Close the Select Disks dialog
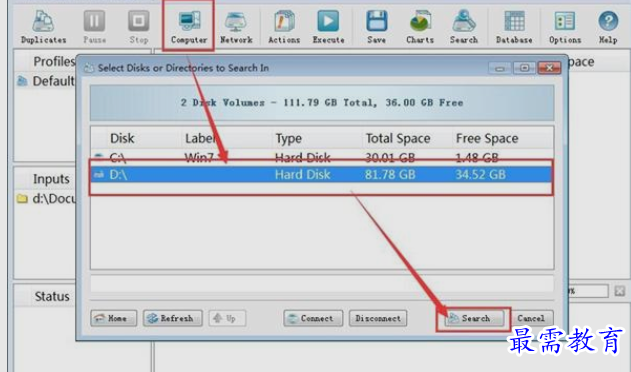This screenshot has height=372, width=631. [549, 68]
